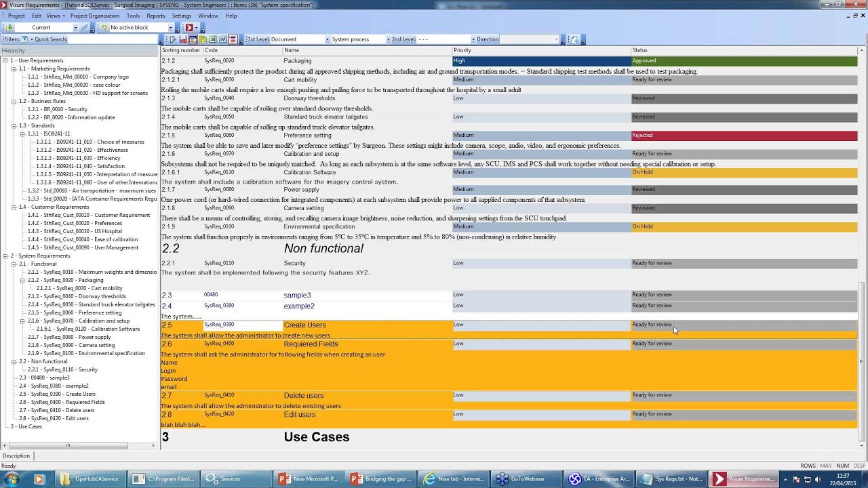Select '1.2.1 - BR_0010 - Security' in tree
Viewport: 868px width, 488px height.
click(x=57, y=109)
